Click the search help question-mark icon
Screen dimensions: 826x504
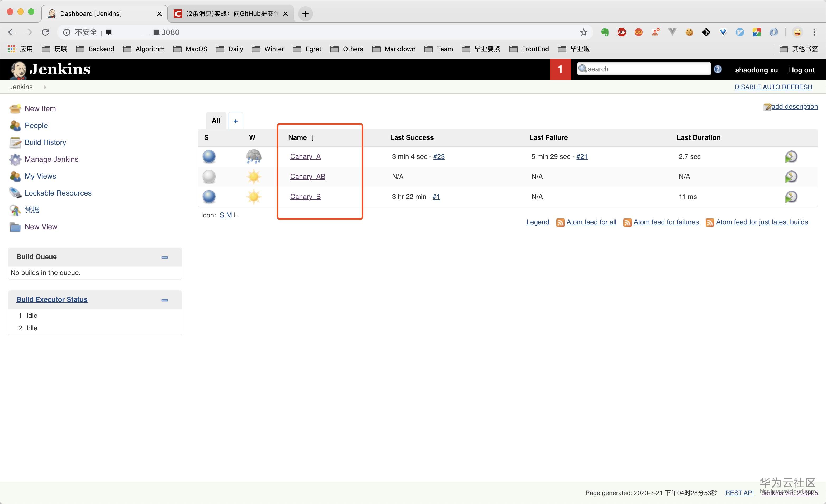click(717, 69)
